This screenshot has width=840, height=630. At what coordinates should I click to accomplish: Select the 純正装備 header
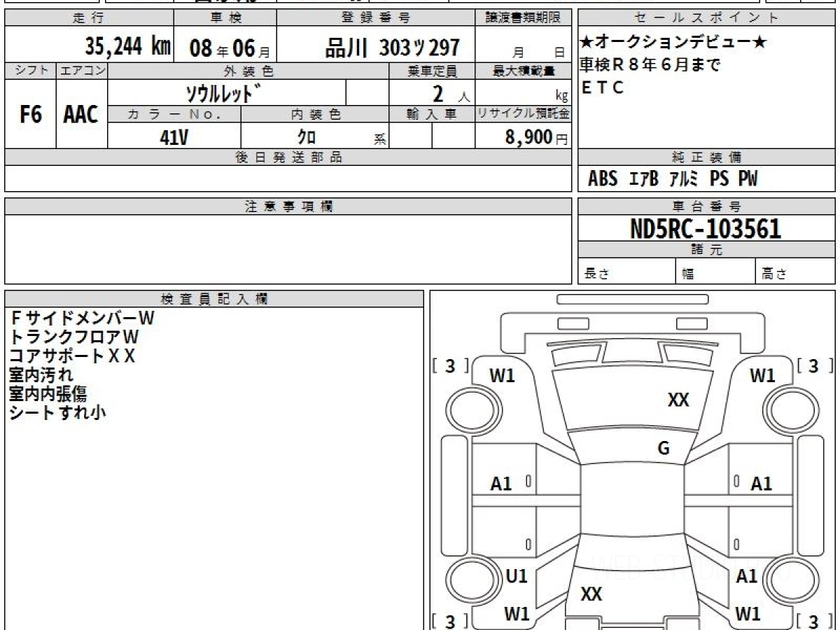click(x=707, y=157)
